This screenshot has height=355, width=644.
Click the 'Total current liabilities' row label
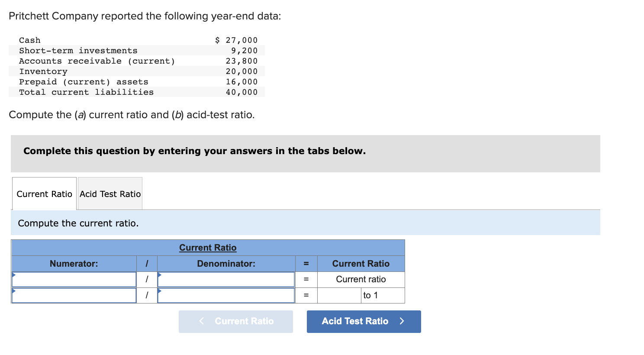pyautogui.click(x=87, y=92)
